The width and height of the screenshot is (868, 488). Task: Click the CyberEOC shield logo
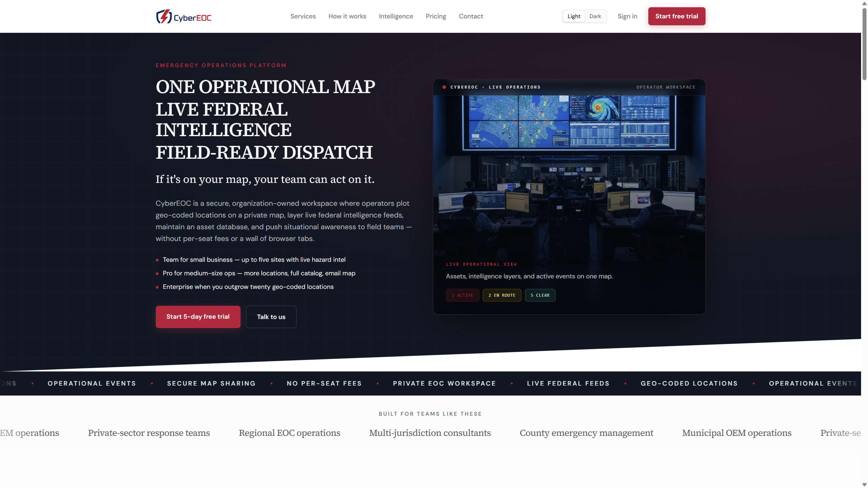click(184, 17)
